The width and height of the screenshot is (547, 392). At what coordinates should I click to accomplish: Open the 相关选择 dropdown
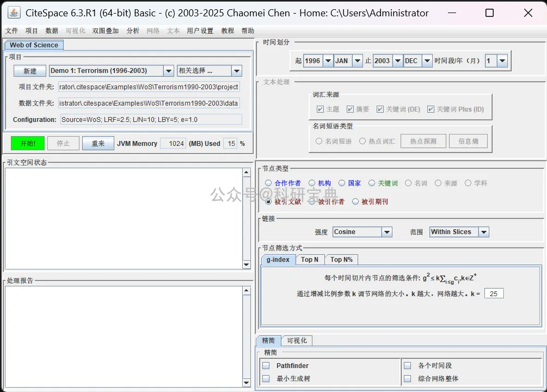pyautogui.click(x=237, y=71)
